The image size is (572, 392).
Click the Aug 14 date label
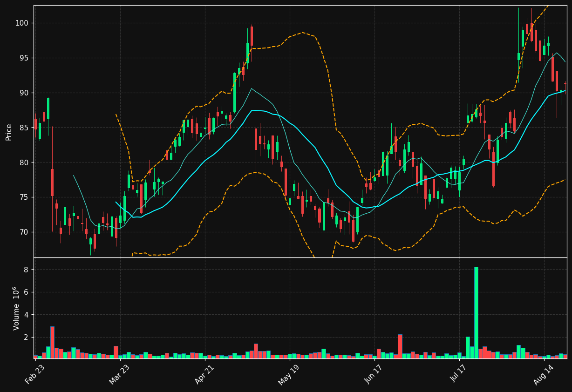click(x=543, y=375)
